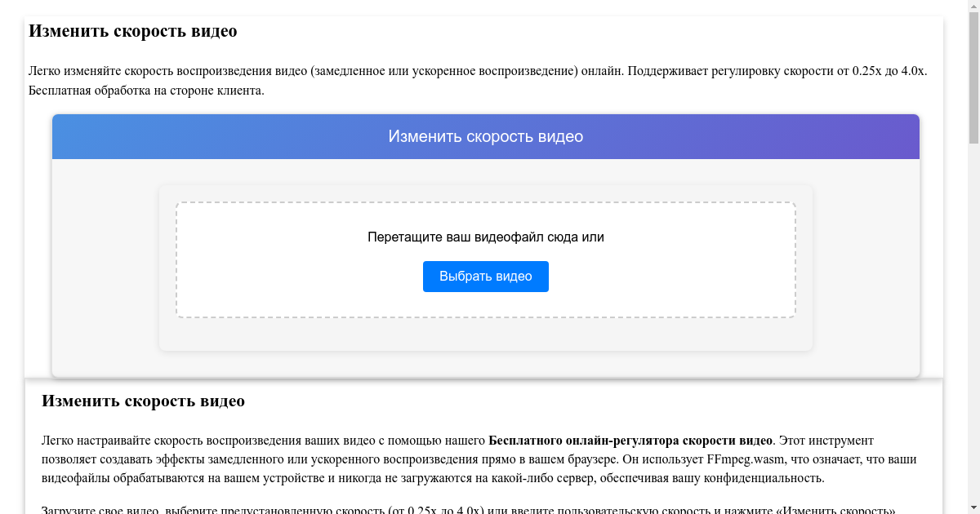Screen dimensions: 980x514
Task: Click the scrollbar up arrow
Action: (973, 6)
